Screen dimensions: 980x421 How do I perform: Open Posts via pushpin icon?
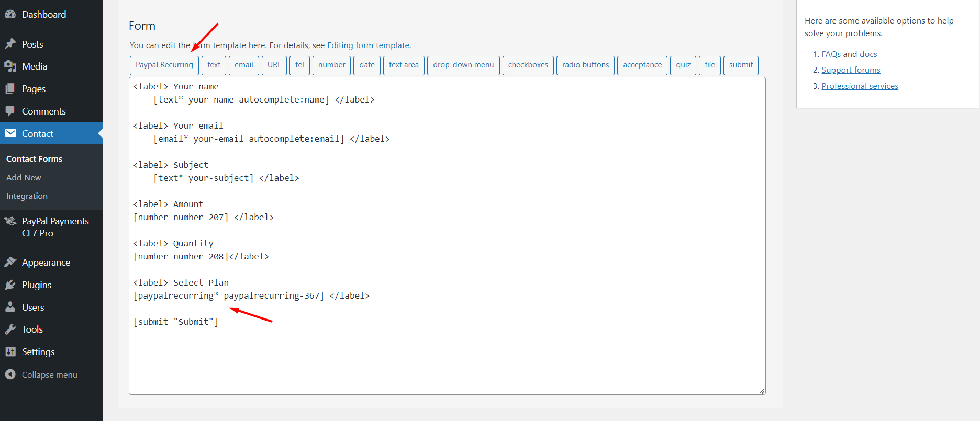point(10,44)
